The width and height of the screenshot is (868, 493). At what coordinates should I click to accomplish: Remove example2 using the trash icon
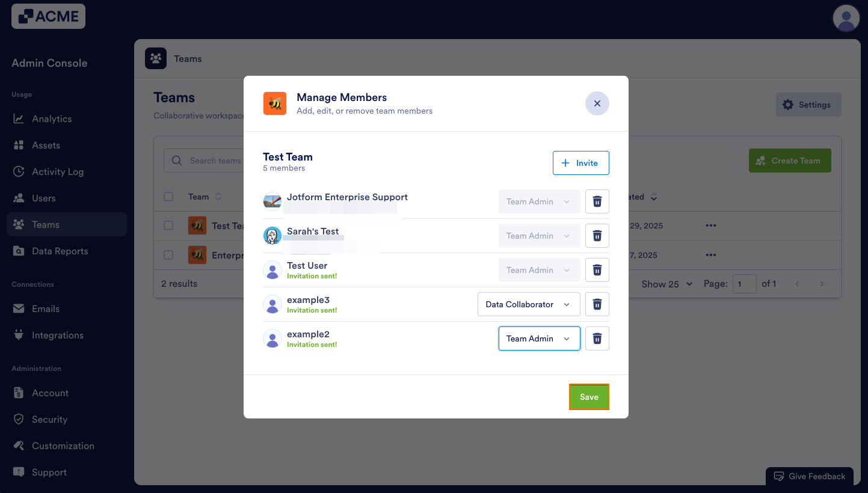point(597,338)
